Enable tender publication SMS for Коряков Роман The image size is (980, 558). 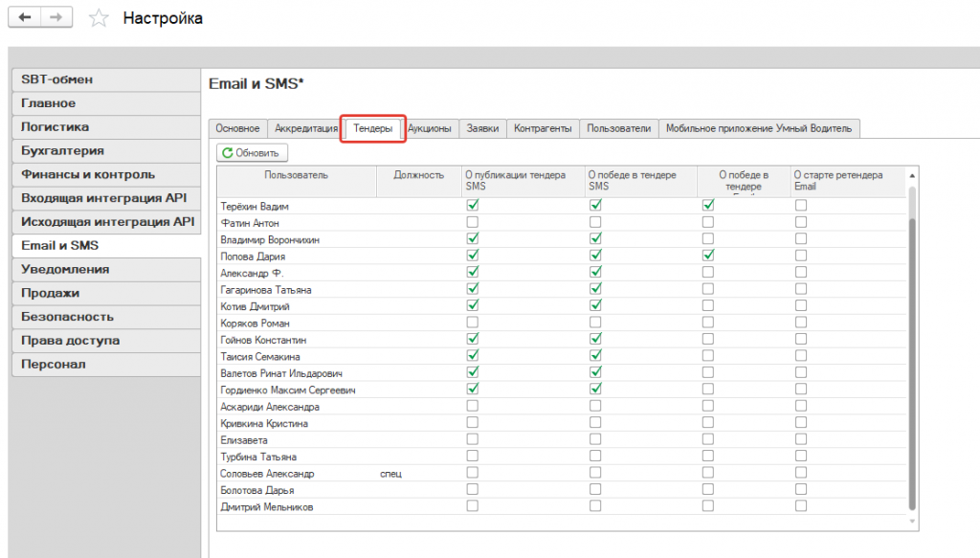click(473, 322)
